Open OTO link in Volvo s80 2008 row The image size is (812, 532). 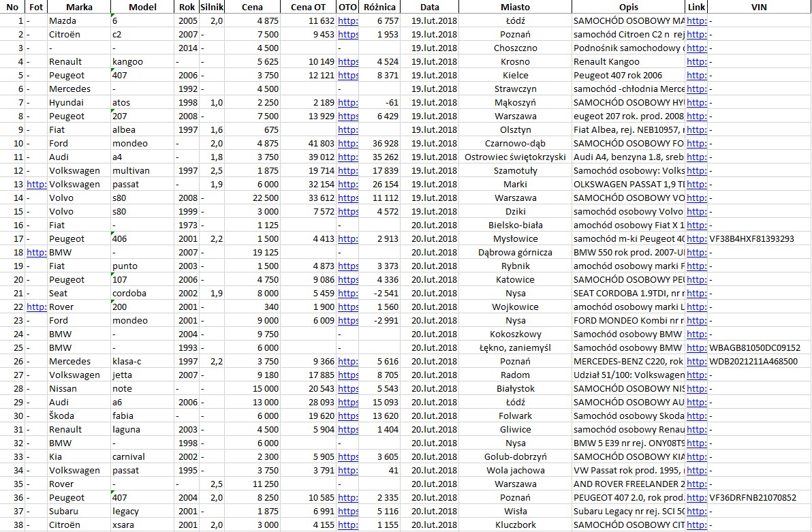(347, 198)
